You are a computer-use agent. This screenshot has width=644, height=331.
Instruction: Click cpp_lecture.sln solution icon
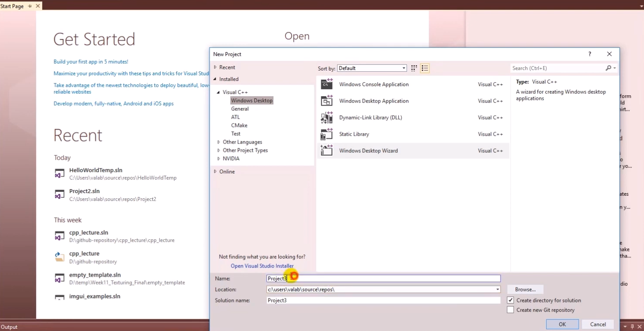tap(60, 236)
